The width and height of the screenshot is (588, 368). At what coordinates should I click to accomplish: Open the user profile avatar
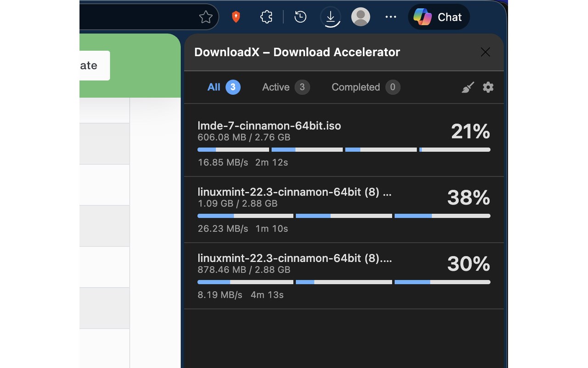tap(361, 17)
